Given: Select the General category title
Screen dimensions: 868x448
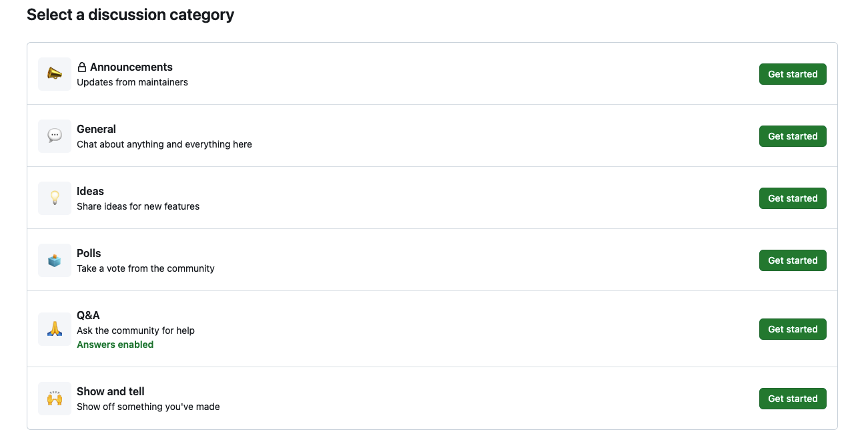Looking at the screenshot, I should (x=96, y=130).
